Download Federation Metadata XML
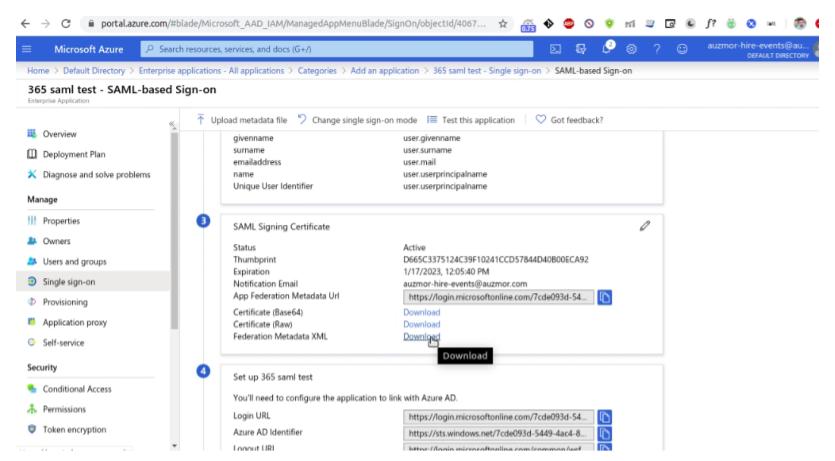This screenshot has width=835, height=461. click(x=422, y=336)
